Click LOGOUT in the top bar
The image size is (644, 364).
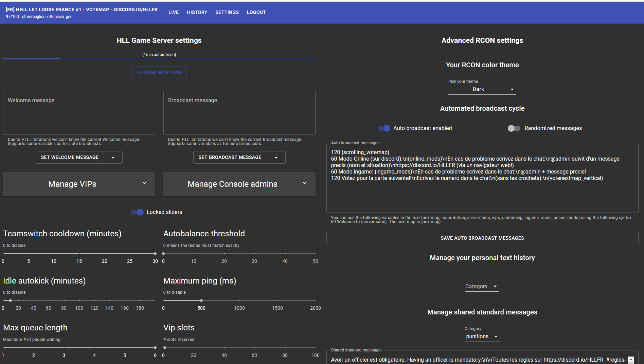pyautogui.click(x=256, y=12)
